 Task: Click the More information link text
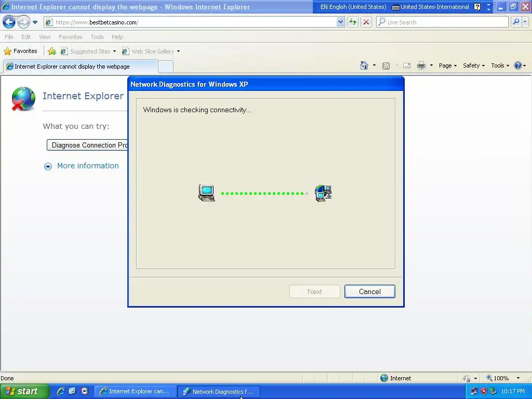pos(88,166)
